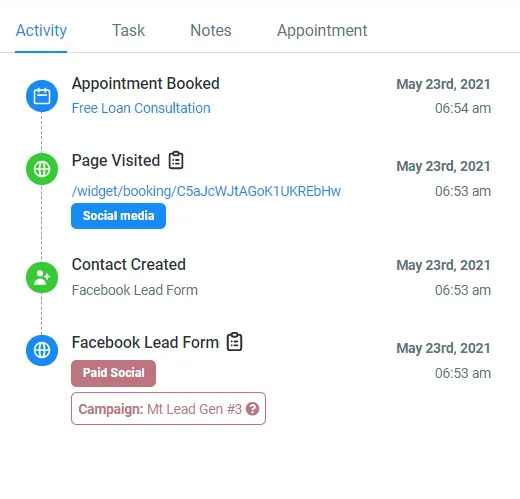Viewport: 520px width, 499px height.
Task: Open the Notes tab
Action: coord(211,30)
